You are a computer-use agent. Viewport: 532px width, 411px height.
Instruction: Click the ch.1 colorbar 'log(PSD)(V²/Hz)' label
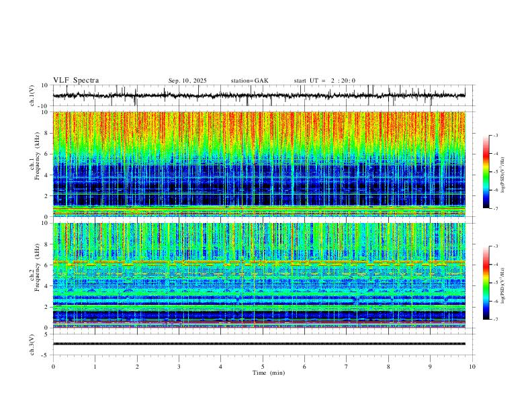pos(502,175)
